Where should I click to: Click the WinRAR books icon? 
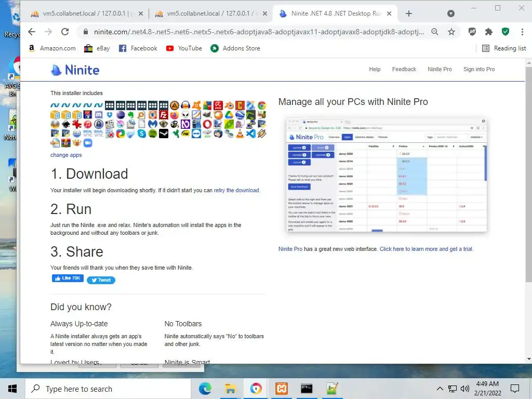pos(66,142)
